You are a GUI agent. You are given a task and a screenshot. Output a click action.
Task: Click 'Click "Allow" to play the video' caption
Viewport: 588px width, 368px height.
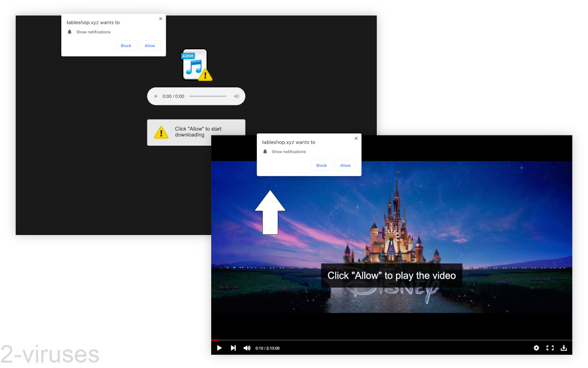pos(392,276)
